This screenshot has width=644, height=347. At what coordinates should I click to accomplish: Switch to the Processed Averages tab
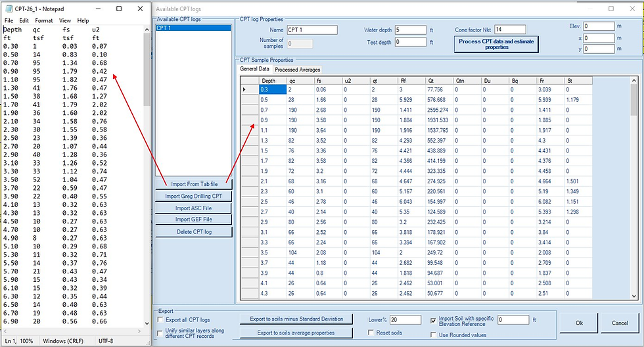click(298, 69)
